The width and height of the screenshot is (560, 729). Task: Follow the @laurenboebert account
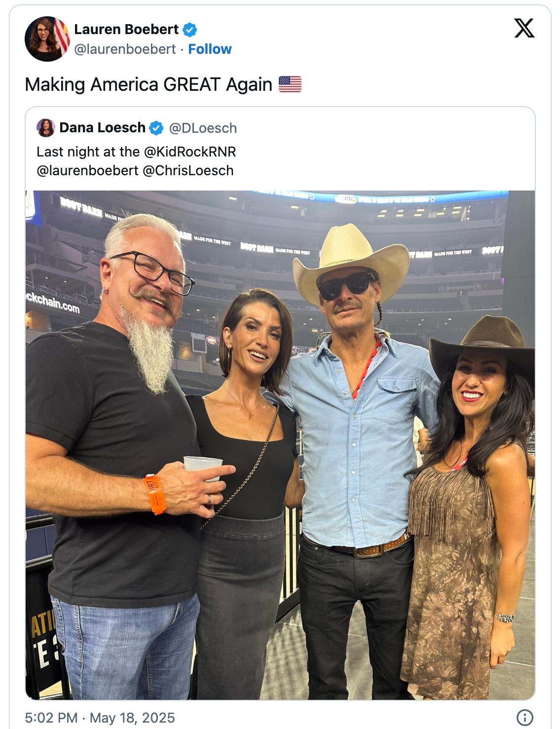[x=210, y=49]
